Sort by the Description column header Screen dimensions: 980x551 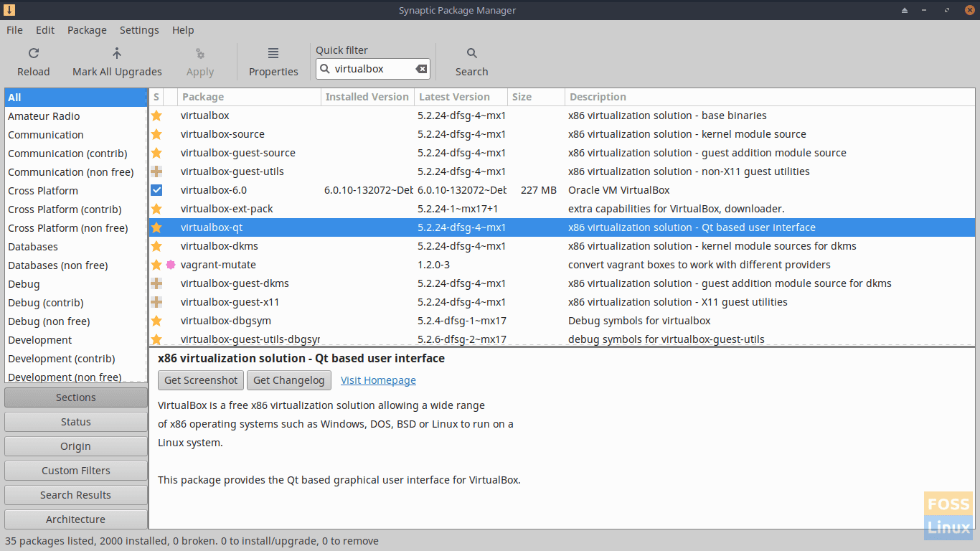point(770,97)
